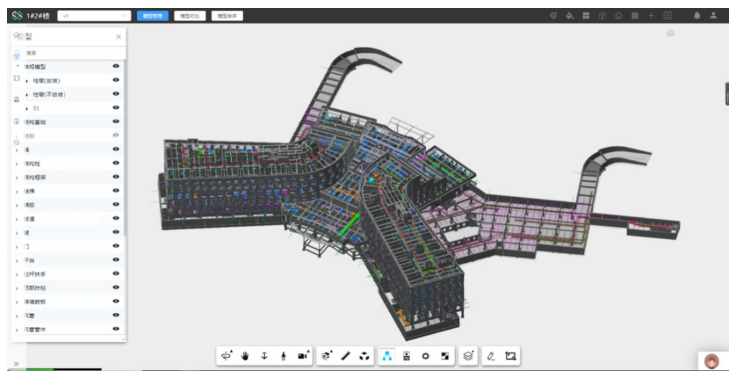The image size is (745, 380).
Task: Hide the 门 category
Action: coord(116,246)
